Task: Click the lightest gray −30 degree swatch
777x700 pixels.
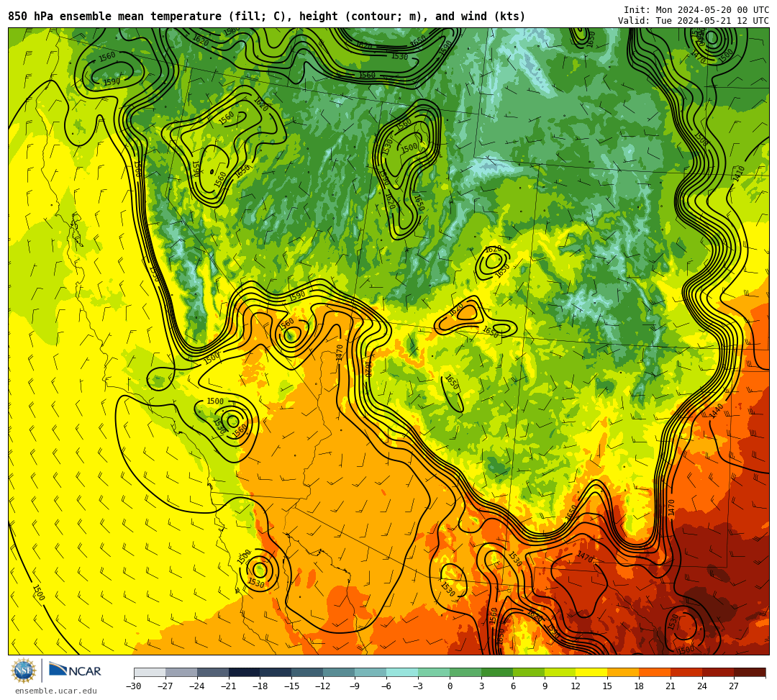Action: point(150,672)
